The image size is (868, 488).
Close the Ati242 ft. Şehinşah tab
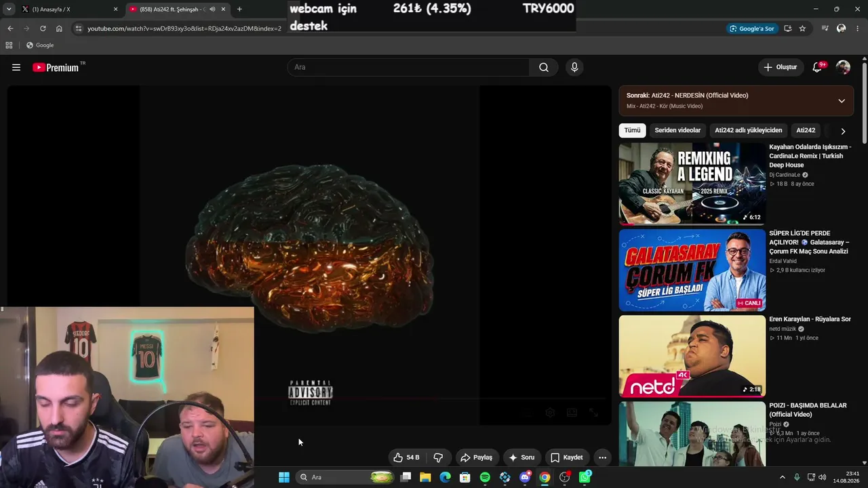(223, 9)
